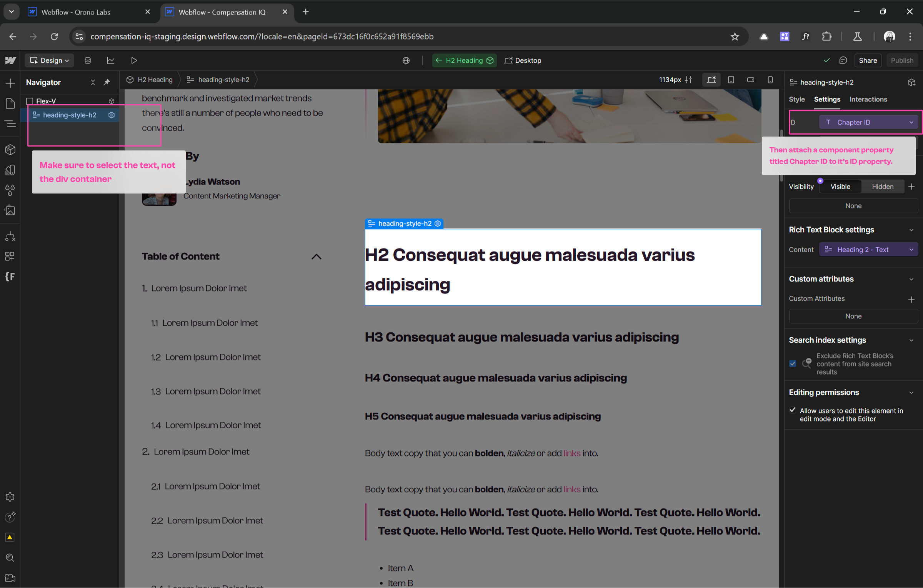Open the browser extensions puzzle icon
This screenshot has width=923, height=588.
coord(826,37)
